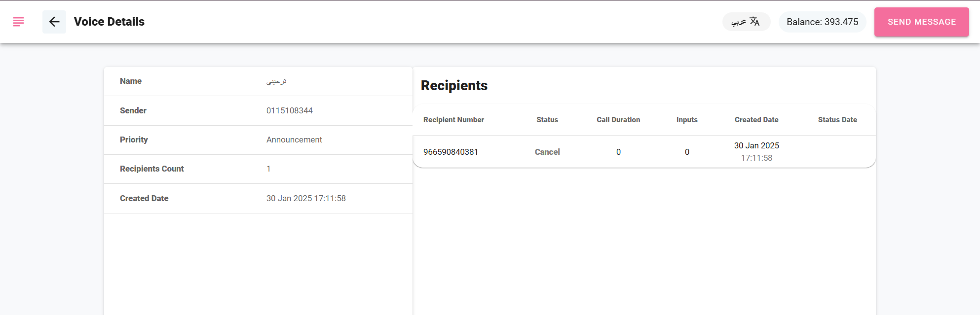Click the SEND MESSAGE button
The image size is (980, 315).
click(922, 22)
